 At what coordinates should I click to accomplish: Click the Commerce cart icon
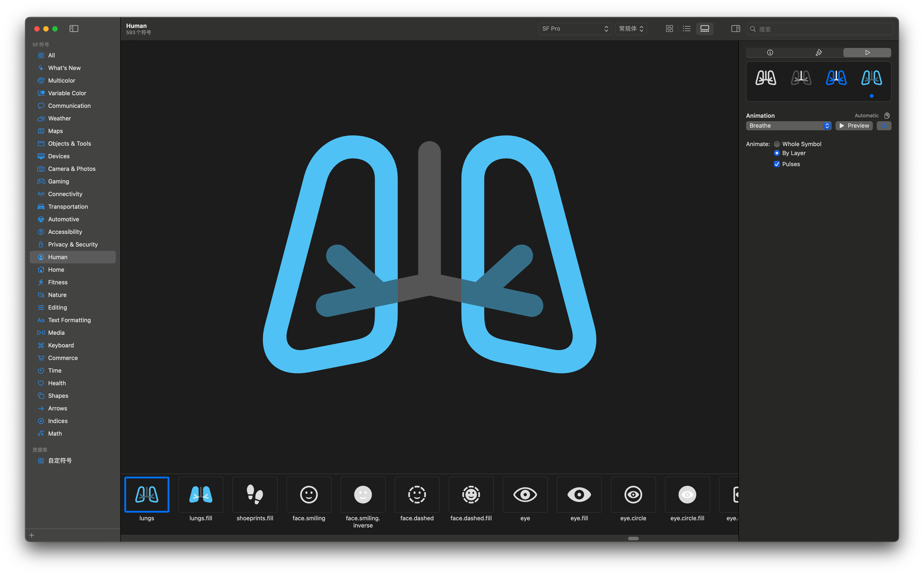(41, 358)
